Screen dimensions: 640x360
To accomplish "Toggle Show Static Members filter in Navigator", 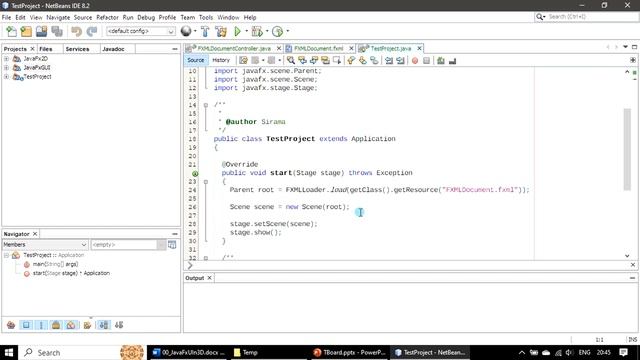I will pos(41,325).
